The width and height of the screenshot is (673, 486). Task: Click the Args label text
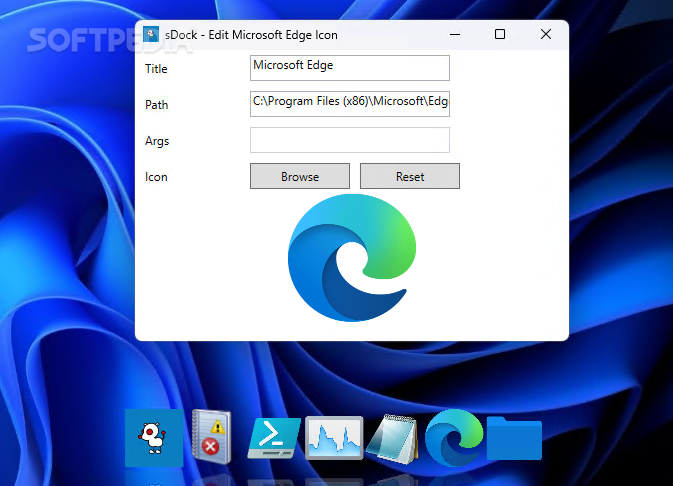[x=157, y=141]
